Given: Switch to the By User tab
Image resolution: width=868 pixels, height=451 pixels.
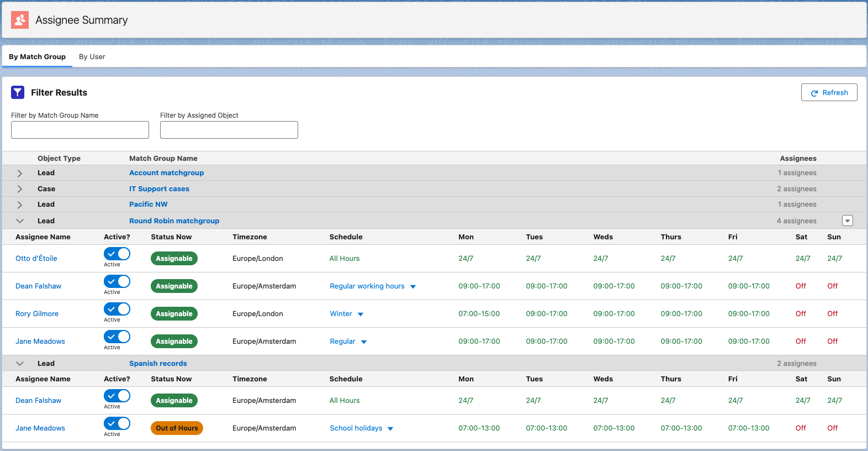Looking at the screenshot, I should coord(92,57).
